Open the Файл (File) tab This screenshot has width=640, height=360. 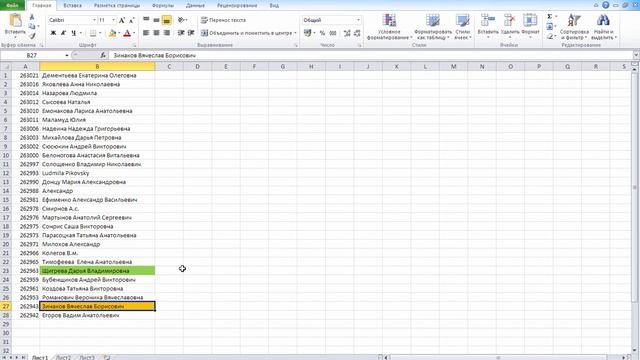click(x=12, y=5)
